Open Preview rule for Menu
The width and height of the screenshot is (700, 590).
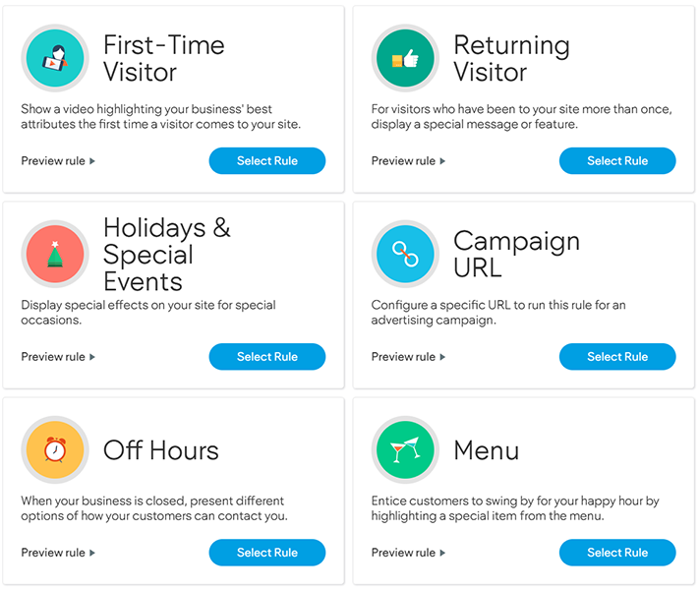407,553
